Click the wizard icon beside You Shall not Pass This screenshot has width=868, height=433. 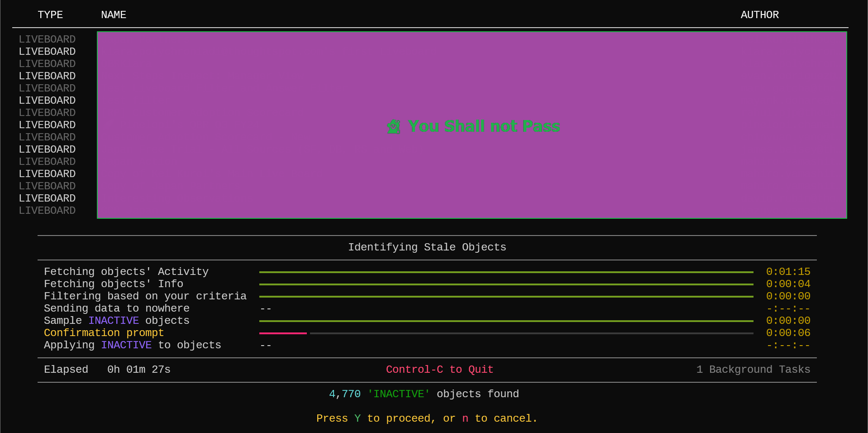pos(394,127)
